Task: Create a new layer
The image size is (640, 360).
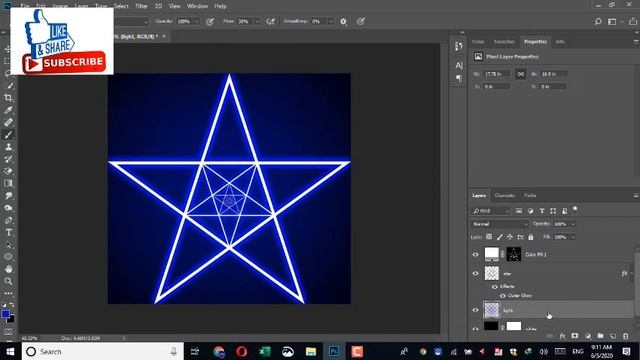Action: tap(613, 336)
